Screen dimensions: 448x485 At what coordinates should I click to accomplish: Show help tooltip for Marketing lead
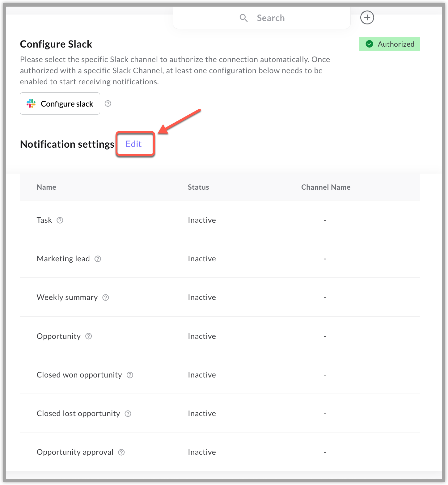(98, 259)
